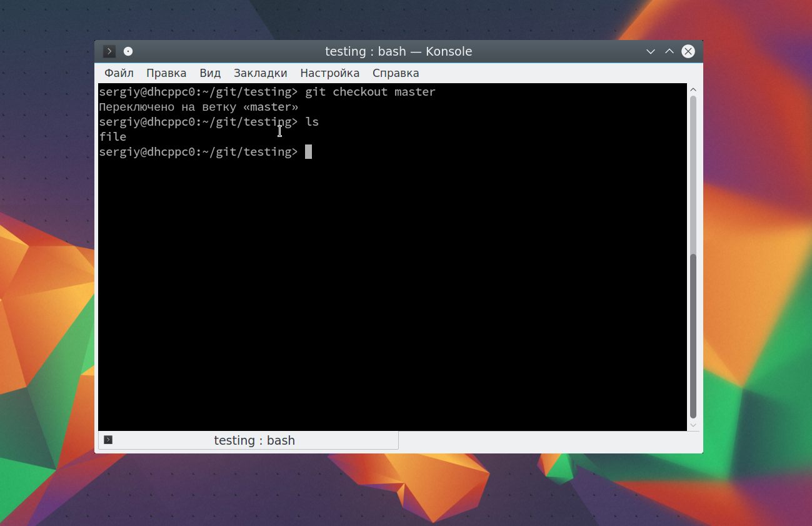812x526 pixels.
Task: Maximize the Konsole window
Action: click(x=669, y=51)
